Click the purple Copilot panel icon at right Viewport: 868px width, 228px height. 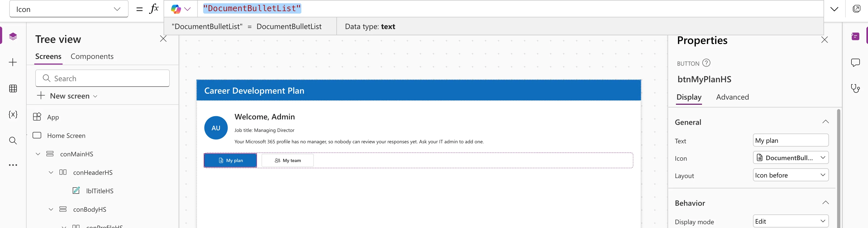(855, 36)
